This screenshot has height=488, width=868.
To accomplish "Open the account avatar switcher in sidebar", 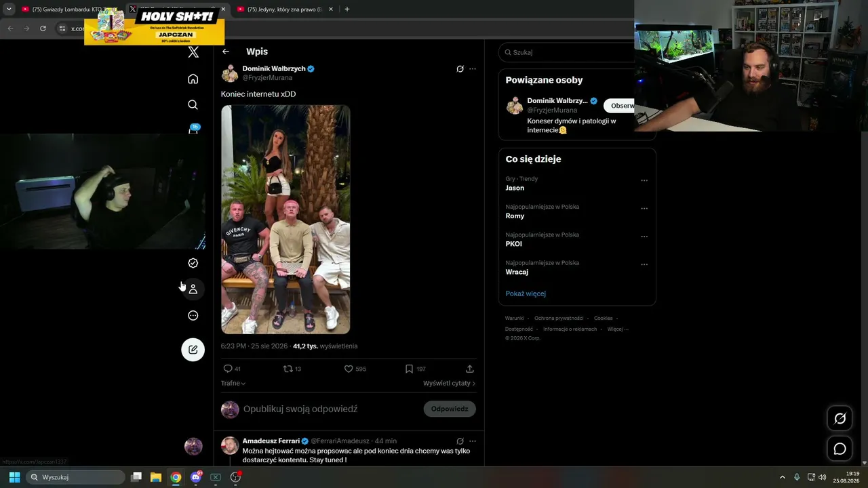I will tap(193, 446).
